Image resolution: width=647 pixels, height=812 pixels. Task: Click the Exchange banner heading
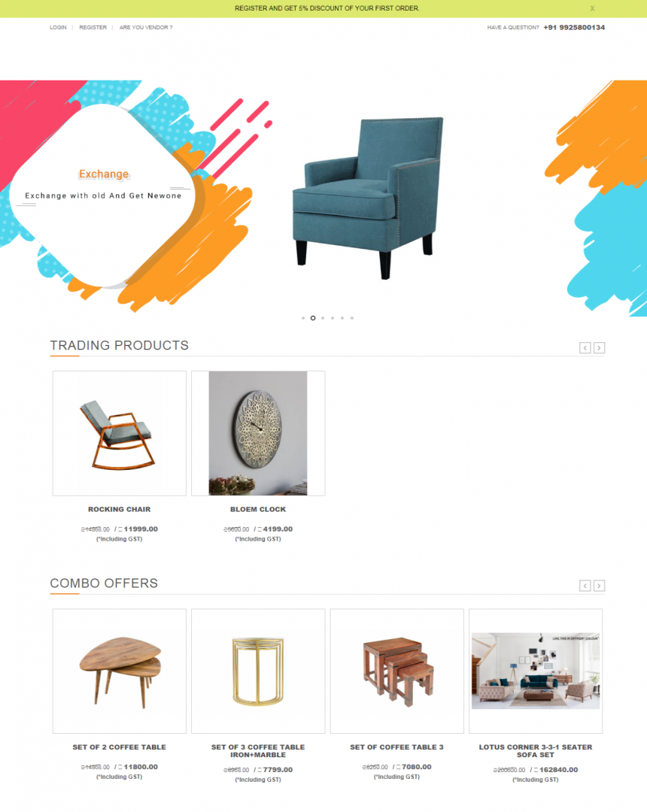click(x=104, y=174)
